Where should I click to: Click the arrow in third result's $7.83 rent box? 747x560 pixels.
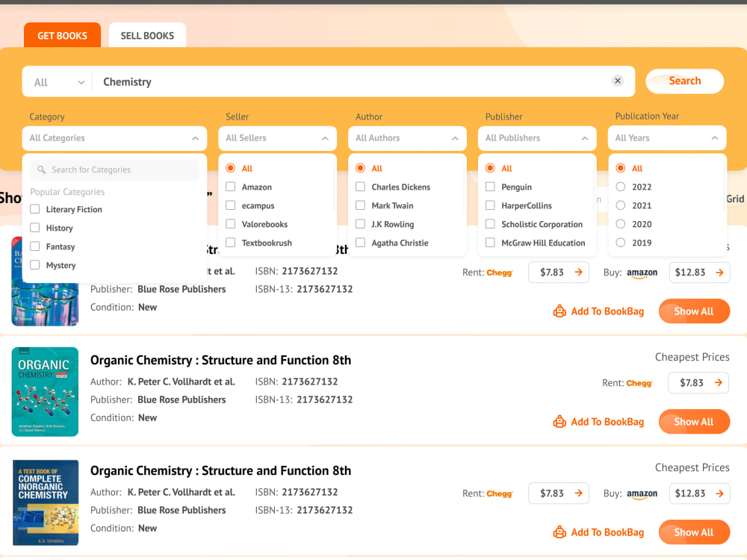pos(578,494)
